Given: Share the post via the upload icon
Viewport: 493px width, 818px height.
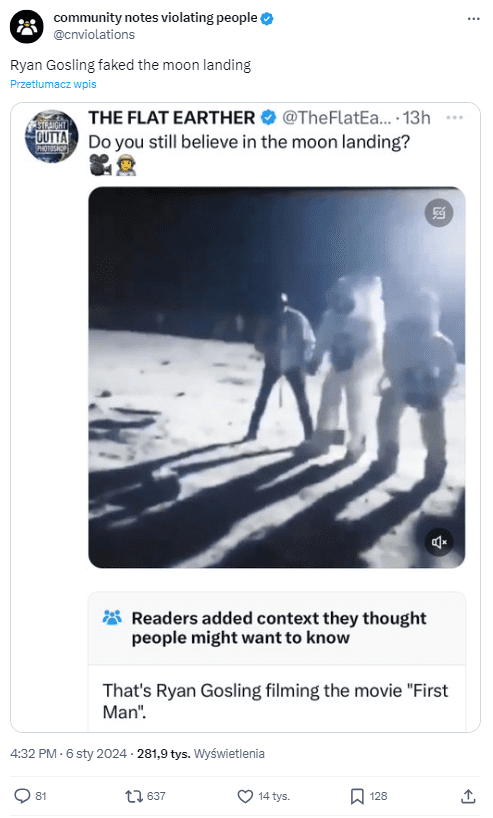Looking at the screenshot, I should [x=468, y=796].
